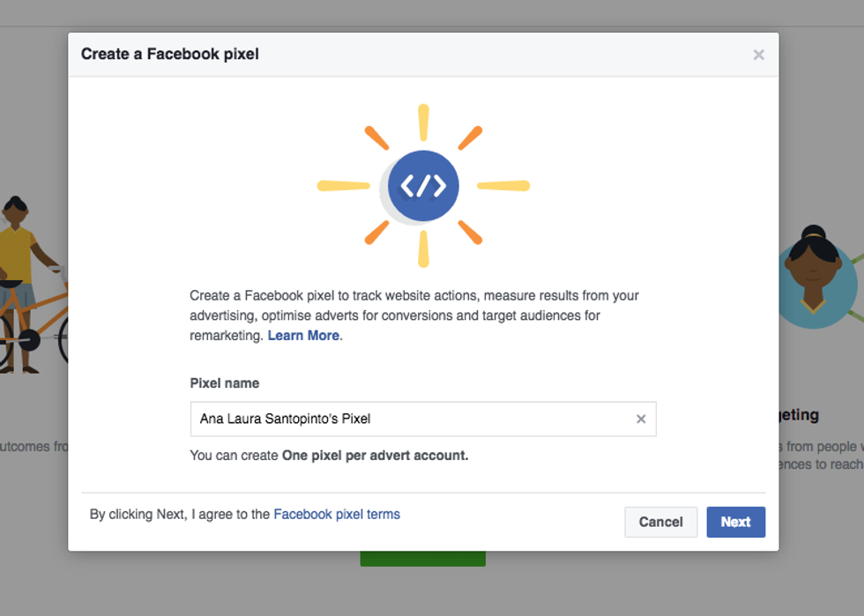
Task: Click the woman avatar illustration
Action: [x=813, y=275]
